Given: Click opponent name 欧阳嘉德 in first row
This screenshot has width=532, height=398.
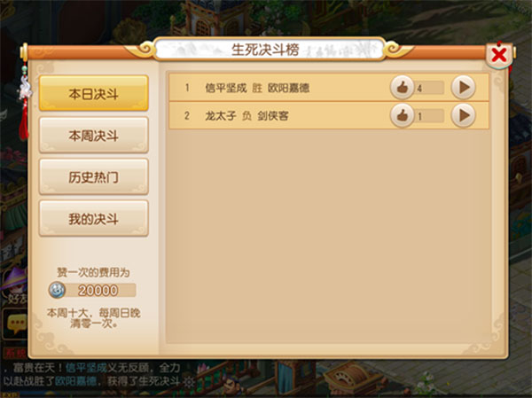Looking at the screenshot, I should [x=288, y=88].
